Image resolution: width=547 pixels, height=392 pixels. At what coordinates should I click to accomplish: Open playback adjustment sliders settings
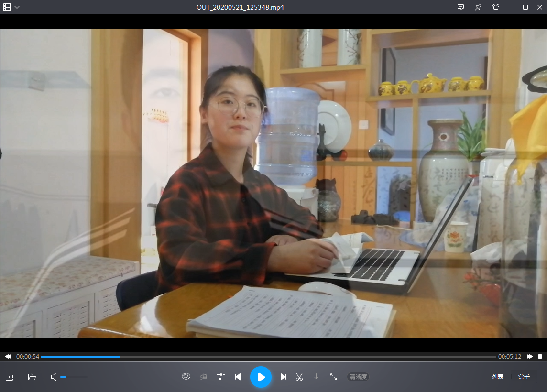tap(220, 377)
